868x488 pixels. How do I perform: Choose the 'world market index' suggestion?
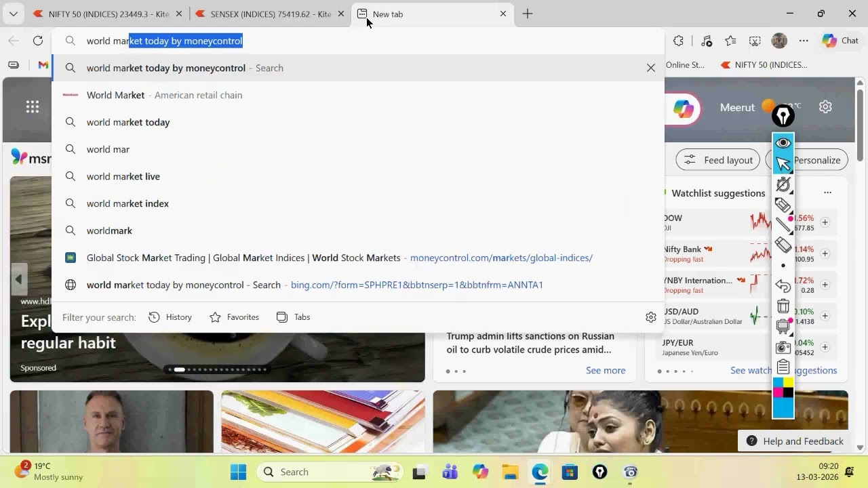pyautogui.click(x=358, y=203)
